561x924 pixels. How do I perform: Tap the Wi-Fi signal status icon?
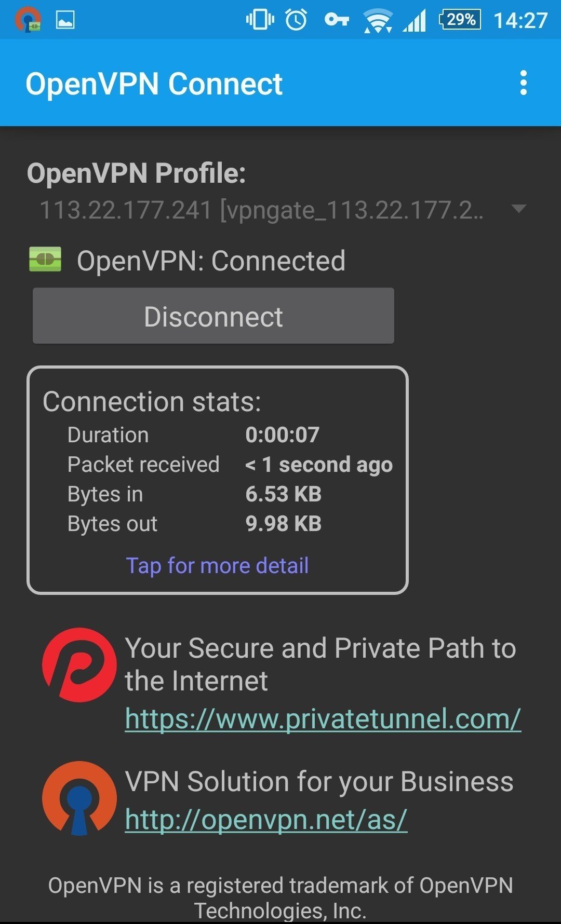click(x=378, y=21)
